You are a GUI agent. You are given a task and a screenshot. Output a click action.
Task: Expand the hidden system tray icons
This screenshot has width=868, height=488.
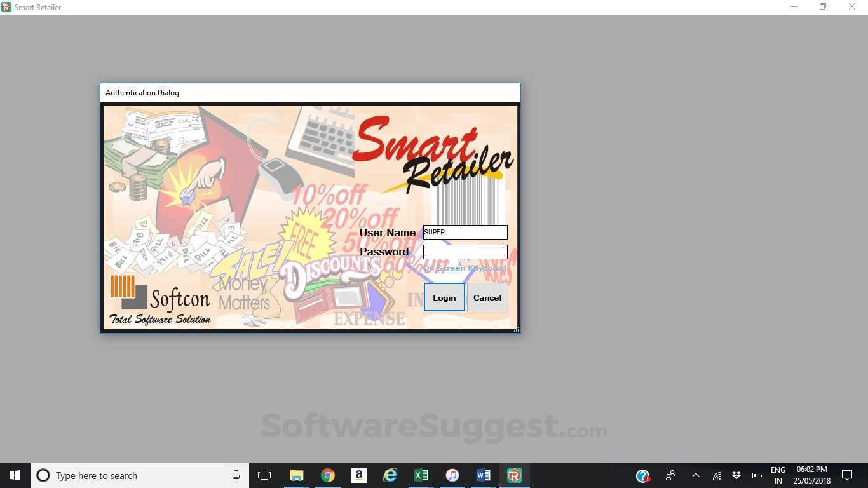coord(695,475)
